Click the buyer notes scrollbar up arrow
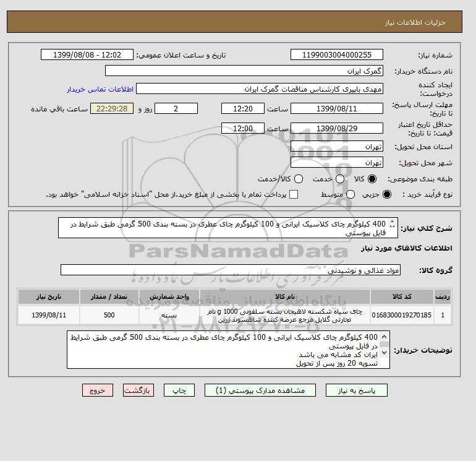 (x=384, y=337)
